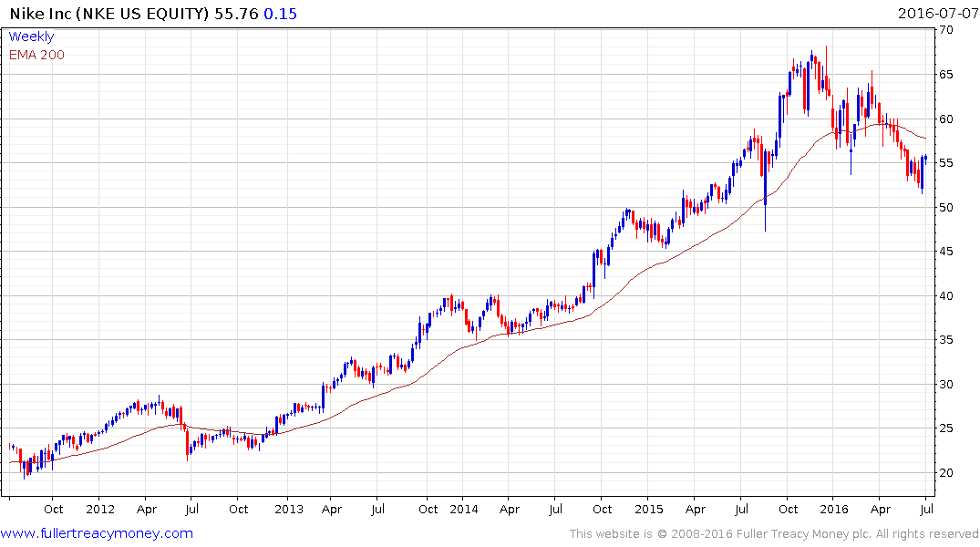Click the 65 price axis label
Screen dimensions: 980x547
click(945, 74)
